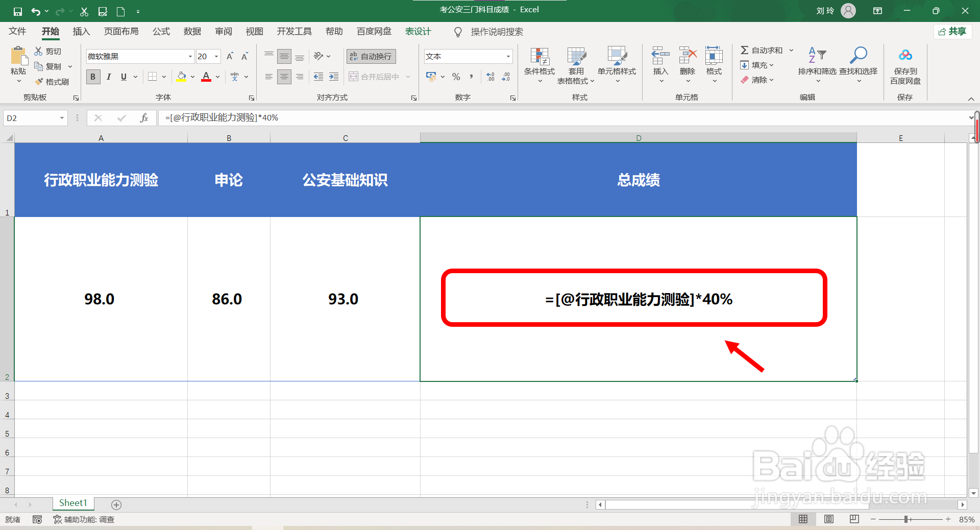Expand the Clear (清除) dropdown
Screen dimensions: 980x530
pyautogui.click(x=771, y=80)
